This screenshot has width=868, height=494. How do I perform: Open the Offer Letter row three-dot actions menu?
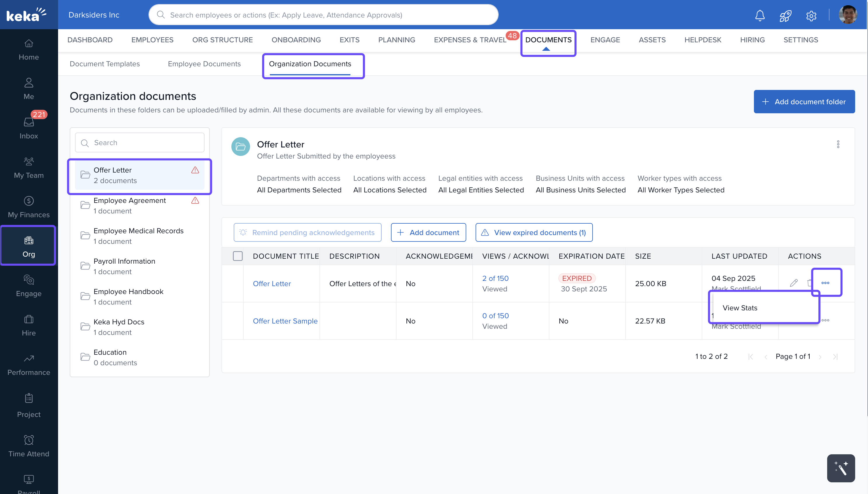tap(825, 283)
